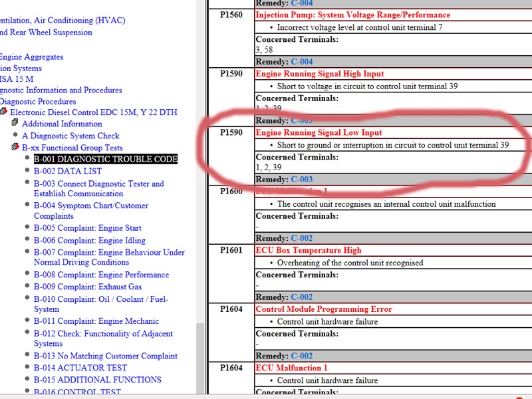Viewport: 532px width, 399px height.
Task: Open B-008 Complaint: Engine Performance
Action: pos(101,275)
